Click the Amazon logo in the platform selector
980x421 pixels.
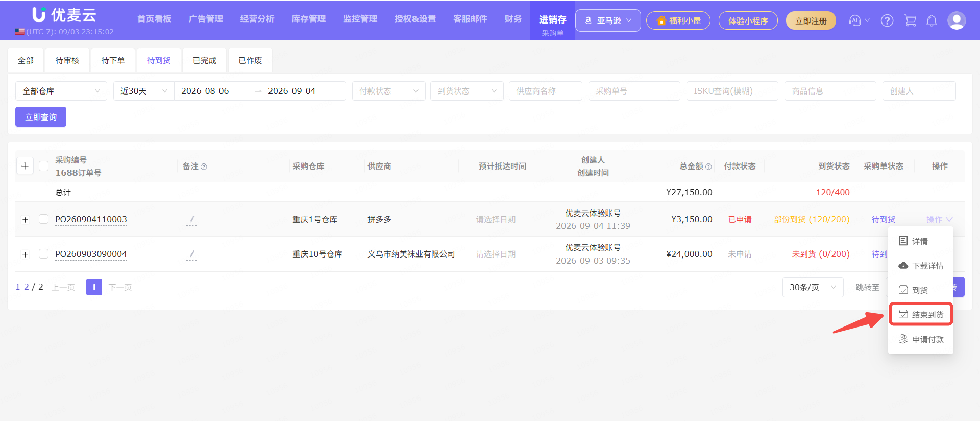[589, 20]
